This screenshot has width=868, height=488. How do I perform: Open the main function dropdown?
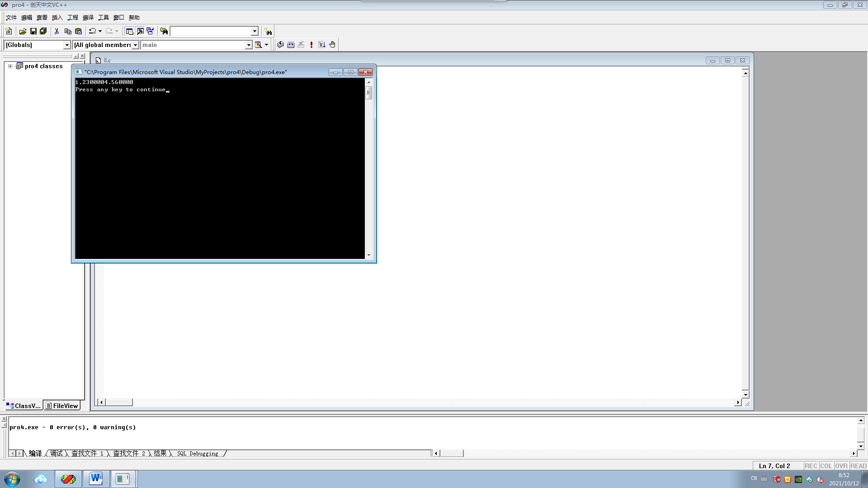248,45
